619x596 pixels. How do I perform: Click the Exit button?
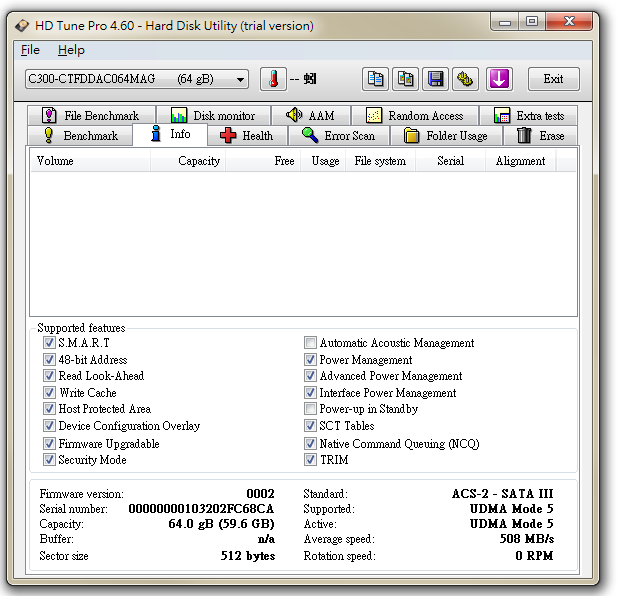tap(554, 79)
